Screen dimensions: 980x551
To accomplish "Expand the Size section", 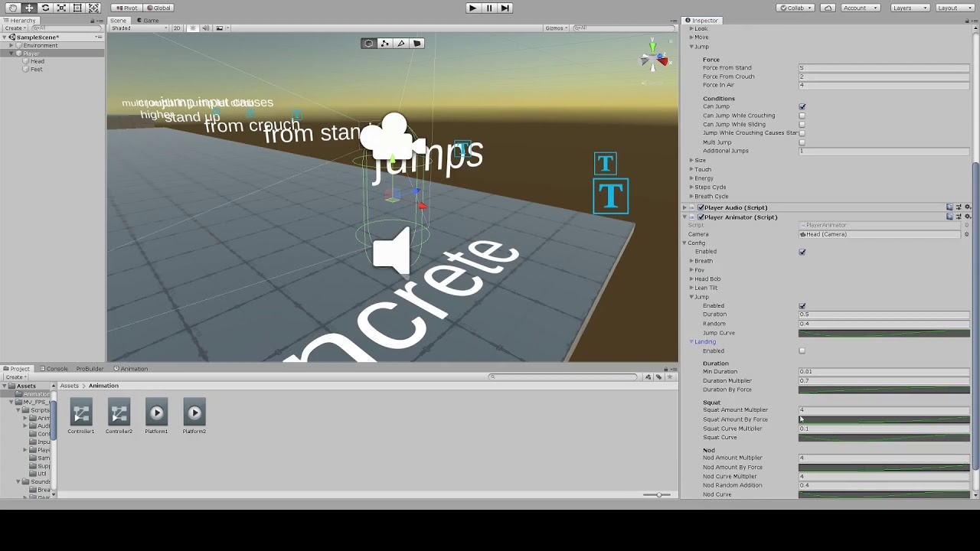I will click(691, 161).
